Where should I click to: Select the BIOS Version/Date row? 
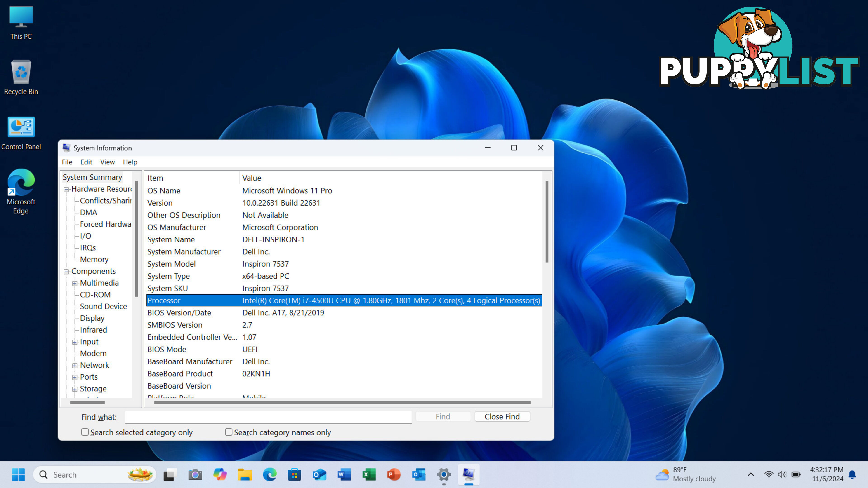(344, 313)
